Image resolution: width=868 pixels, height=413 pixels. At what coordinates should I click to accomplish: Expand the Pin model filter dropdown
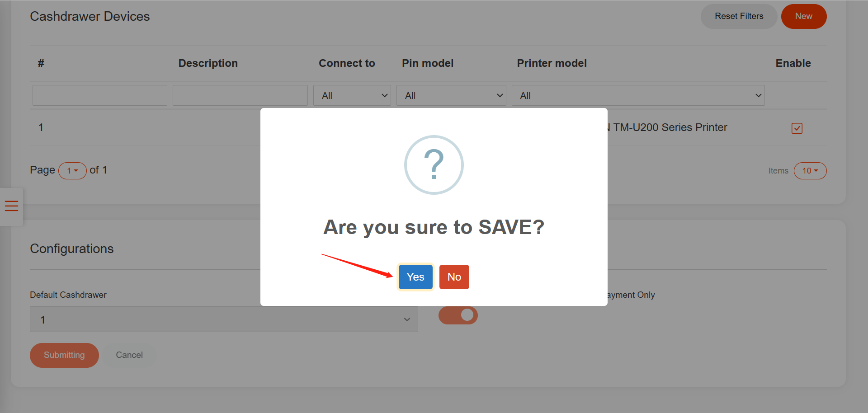pos(451,96)
